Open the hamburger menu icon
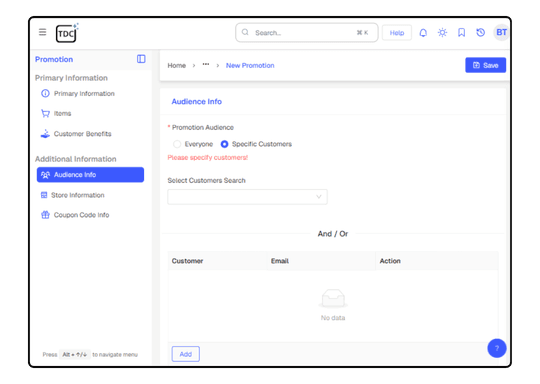The width and height of the screenshot is (540, 384). coord(42,32)
